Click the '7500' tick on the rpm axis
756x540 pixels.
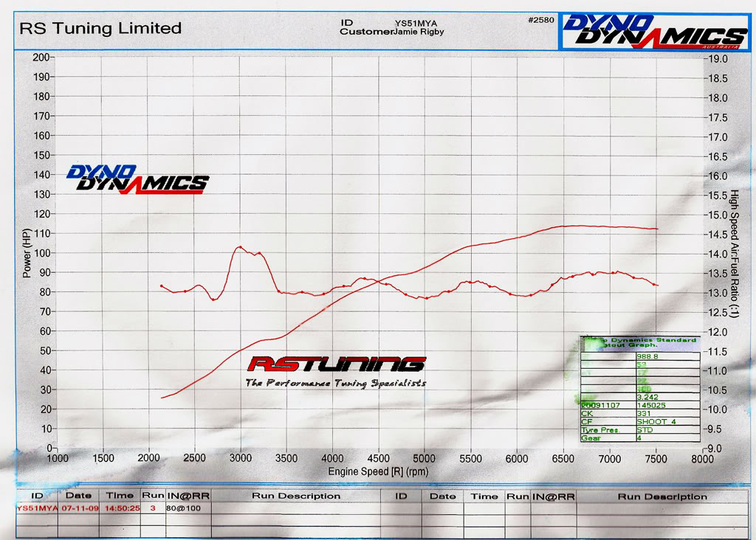pos(656,459)
